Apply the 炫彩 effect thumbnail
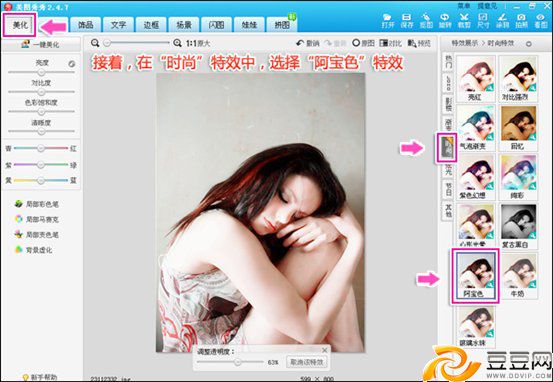Screen dimensions: 553x382 [x=518, y=177]
